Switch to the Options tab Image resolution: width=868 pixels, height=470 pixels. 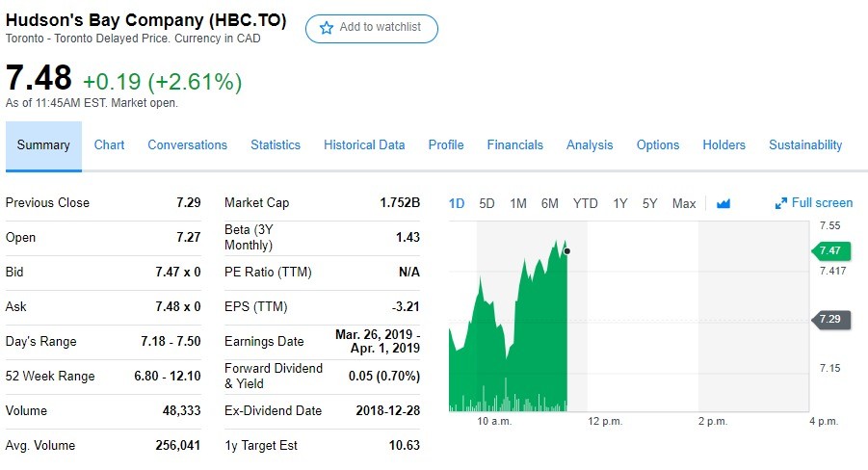(658, 145)
